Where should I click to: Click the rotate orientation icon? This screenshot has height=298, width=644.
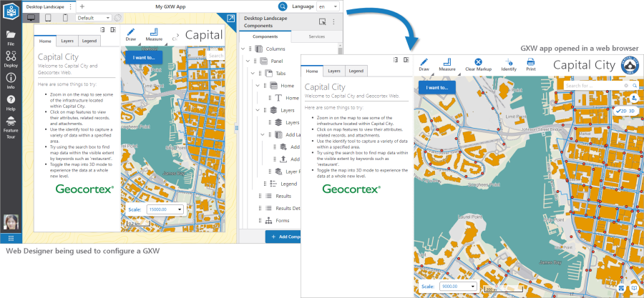pyautogui.click(x=117, y=18)
